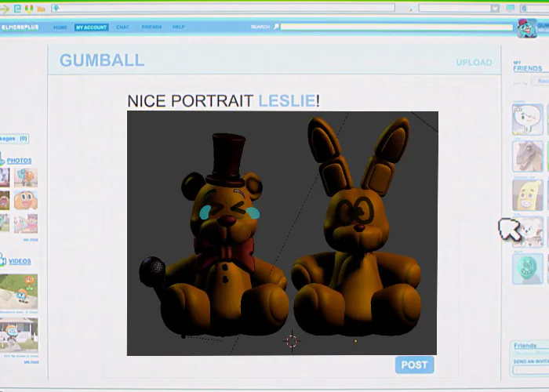Click the Elmore Plus logo
The height and width of the screenshot is (392, 549).
point(20,27)
